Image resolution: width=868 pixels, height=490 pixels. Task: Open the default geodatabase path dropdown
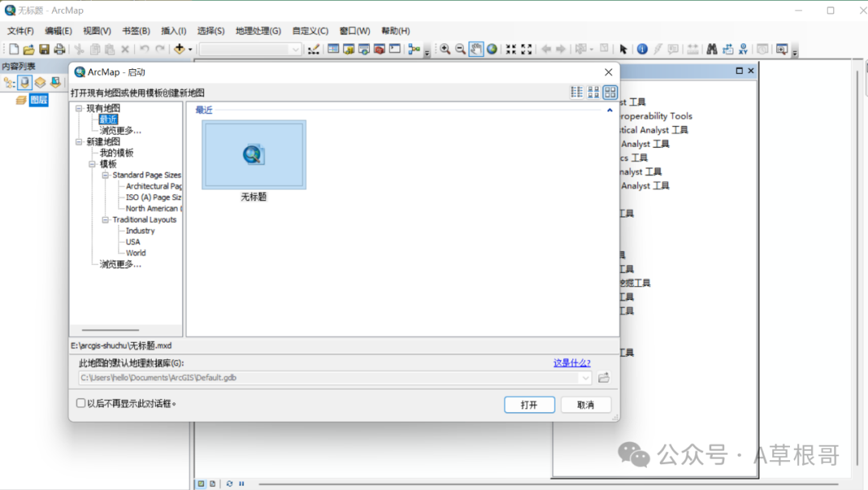585,378
